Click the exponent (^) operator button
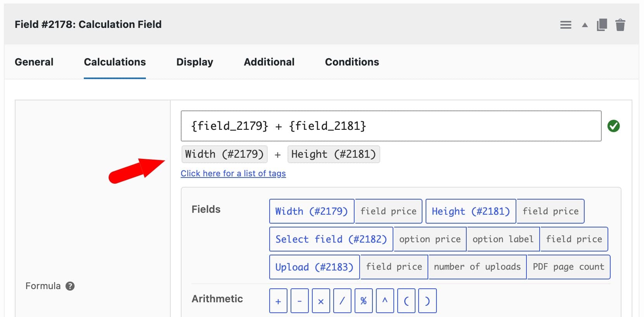 pos(385,301)
